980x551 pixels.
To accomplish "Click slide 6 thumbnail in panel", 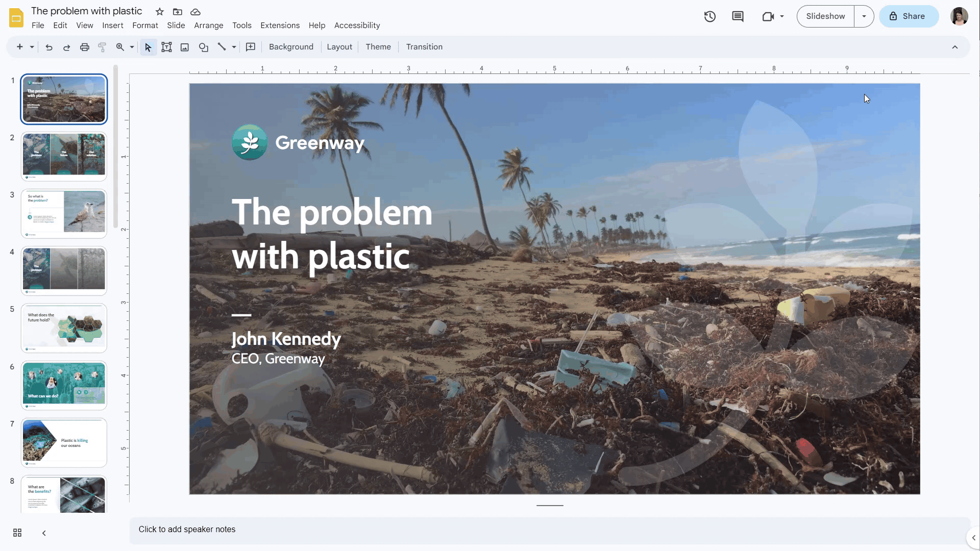I will (64, 385).
